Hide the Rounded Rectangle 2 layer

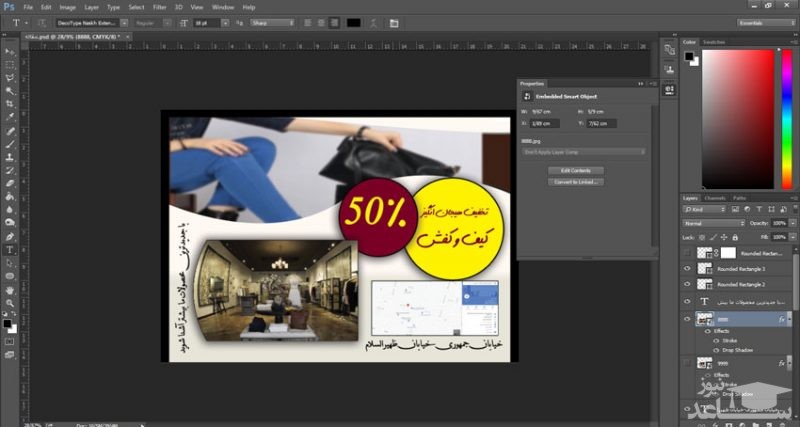point(687,284)
